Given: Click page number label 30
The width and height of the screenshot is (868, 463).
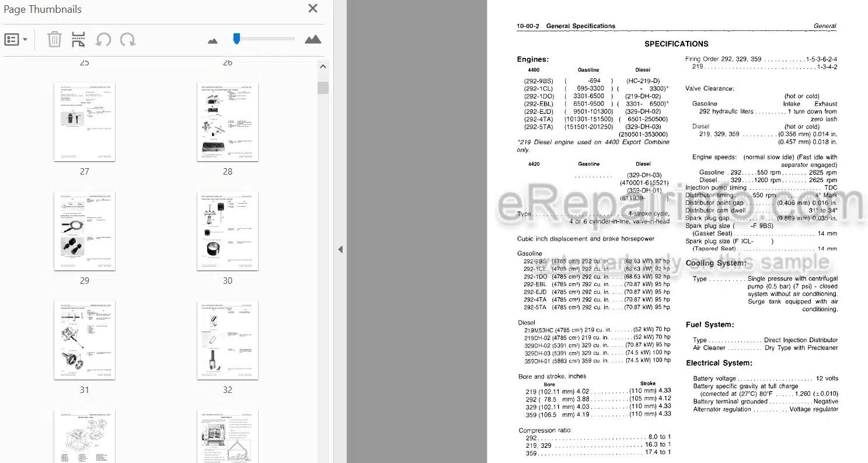Looking at the screenshot, I should point(228,281).
